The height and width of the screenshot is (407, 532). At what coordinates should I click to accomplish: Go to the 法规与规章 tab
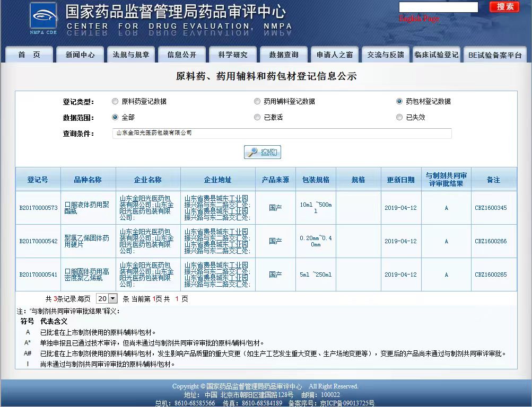point(131,55)
